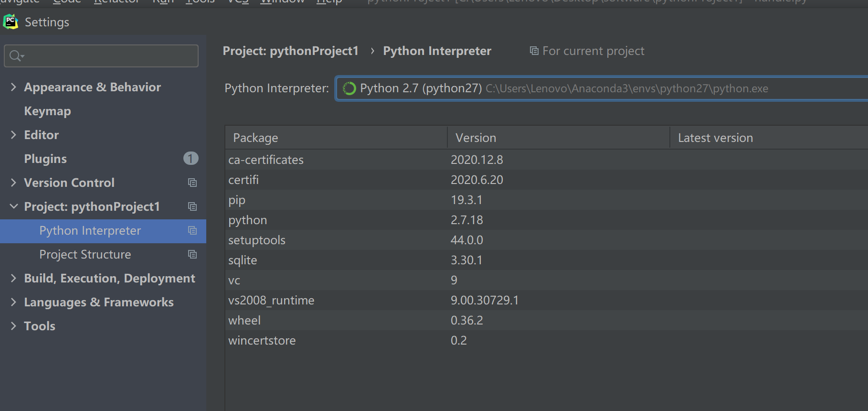Open Appearance & Behavior settings
Image resolution: width=868 pixels, height=411 pixels.
(92, 87)
